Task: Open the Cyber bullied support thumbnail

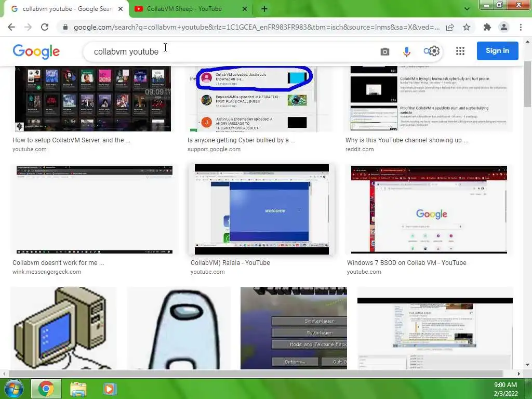Action: [x=252, y=99]
